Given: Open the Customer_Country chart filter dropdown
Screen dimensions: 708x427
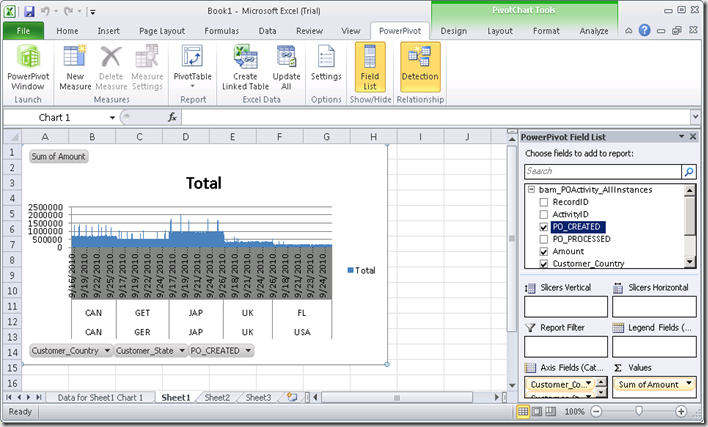Looking at the screenshot, I should click(x=107, y=350).
